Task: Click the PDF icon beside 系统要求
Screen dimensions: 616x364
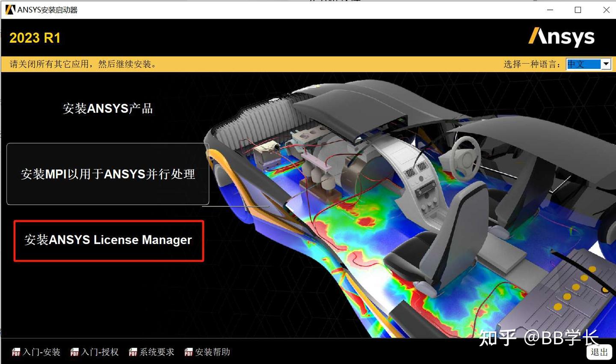Action: [133, 352]
